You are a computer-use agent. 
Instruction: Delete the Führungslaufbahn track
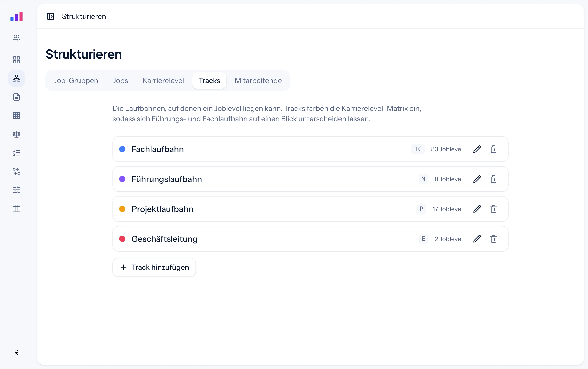[x=494, y=179]
